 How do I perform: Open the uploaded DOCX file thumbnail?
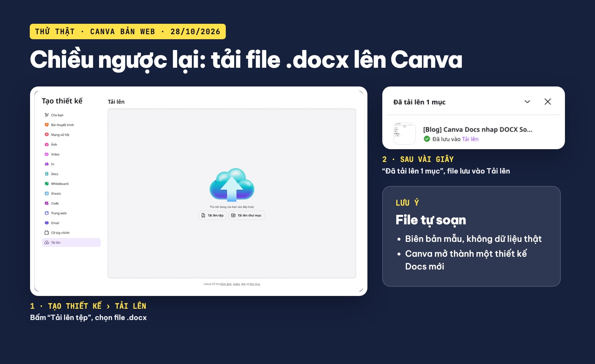click(404, 133)
